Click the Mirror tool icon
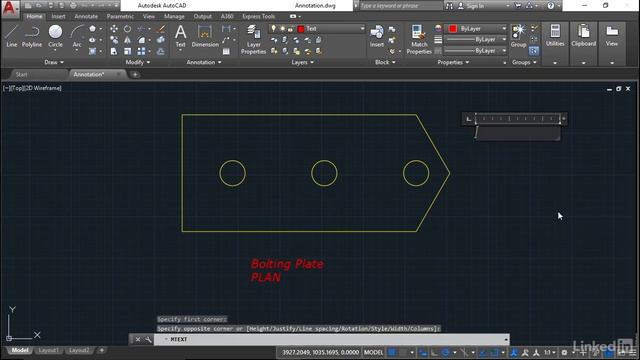The width and height of the screenshot is (640, 360). (127, 40)
